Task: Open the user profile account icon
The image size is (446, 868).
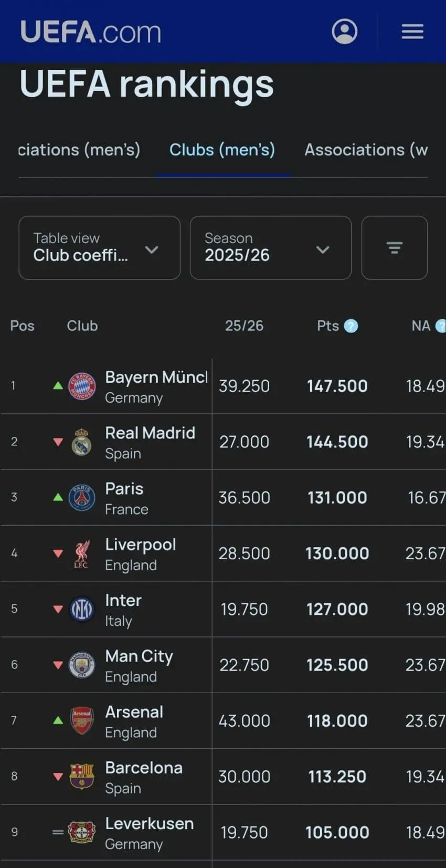Action: pyautogui.click(x=345, y=32)
